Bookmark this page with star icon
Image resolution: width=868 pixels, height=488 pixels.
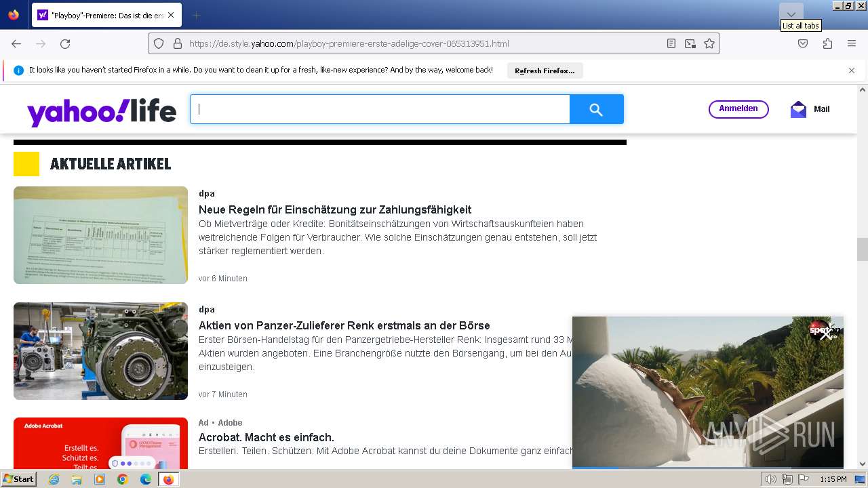[709, 43]
